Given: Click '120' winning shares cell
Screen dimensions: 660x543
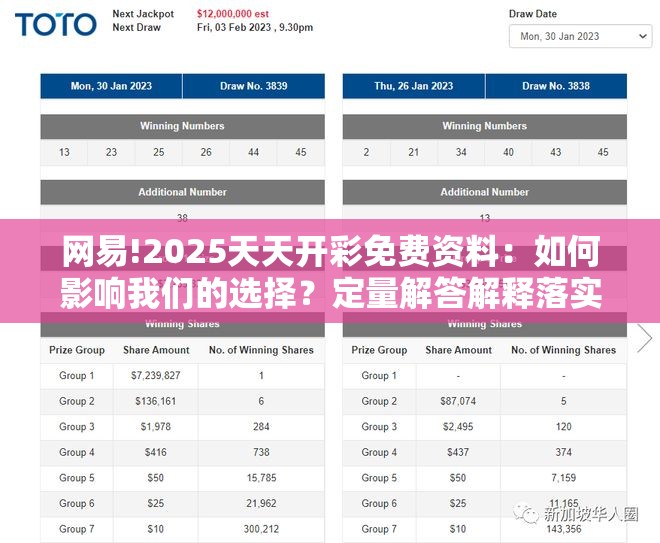Looking at the screenshot, I should 564,427.
